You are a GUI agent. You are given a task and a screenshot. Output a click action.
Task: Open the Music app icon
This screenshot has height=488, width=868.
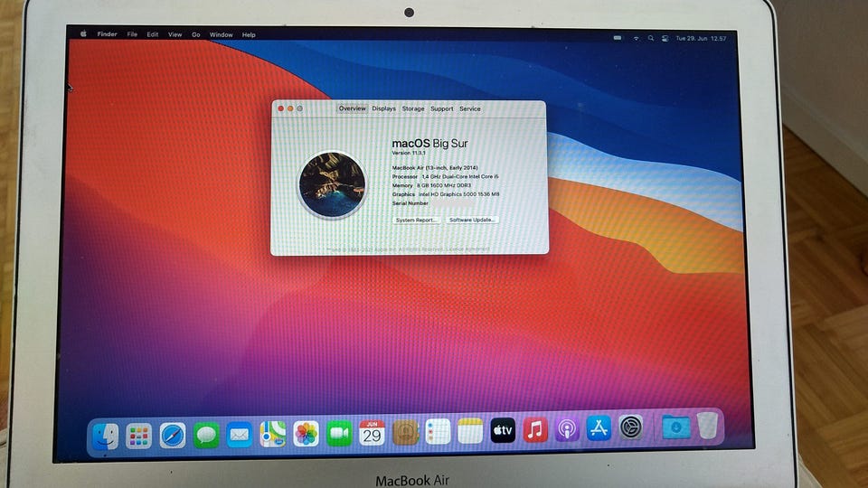[534, 429]
